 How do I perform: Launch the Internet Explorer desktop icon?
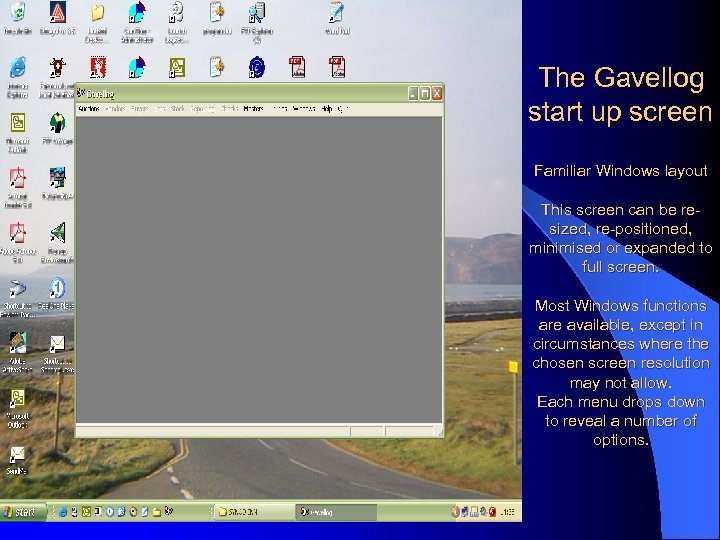17,68
